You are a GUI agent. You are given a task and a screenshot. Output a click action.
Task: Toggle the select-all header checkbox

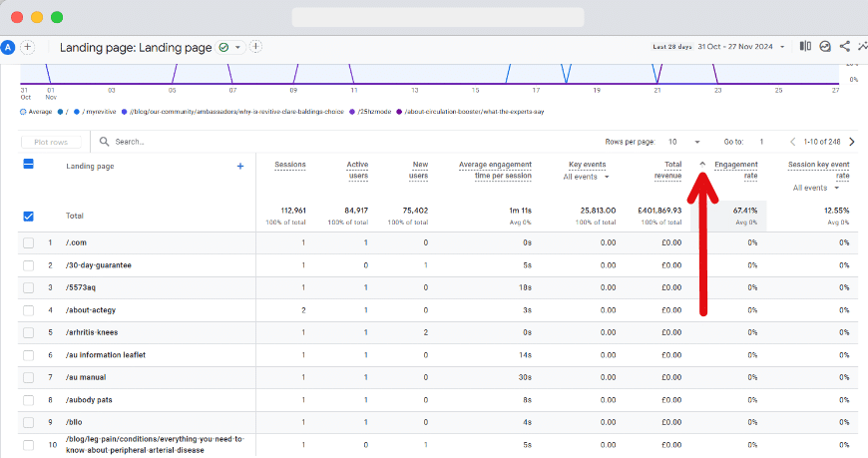[x=28, y=164]
